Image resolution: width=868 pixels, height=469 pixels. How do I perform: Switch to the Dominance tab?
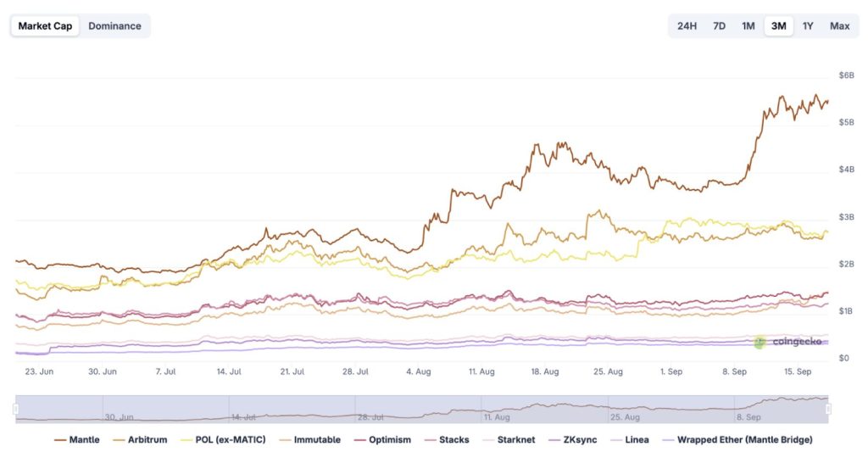114,26
